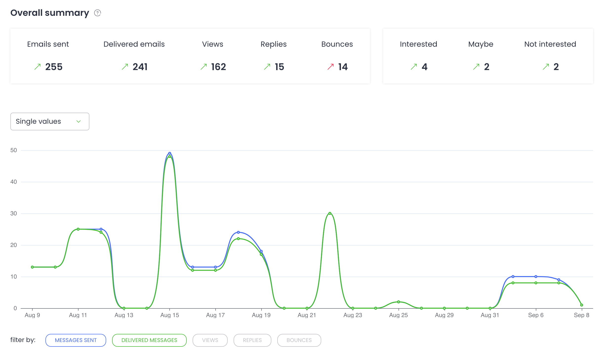Enable the VIEWS filter
600x364 pixels.
coord(210,340)
